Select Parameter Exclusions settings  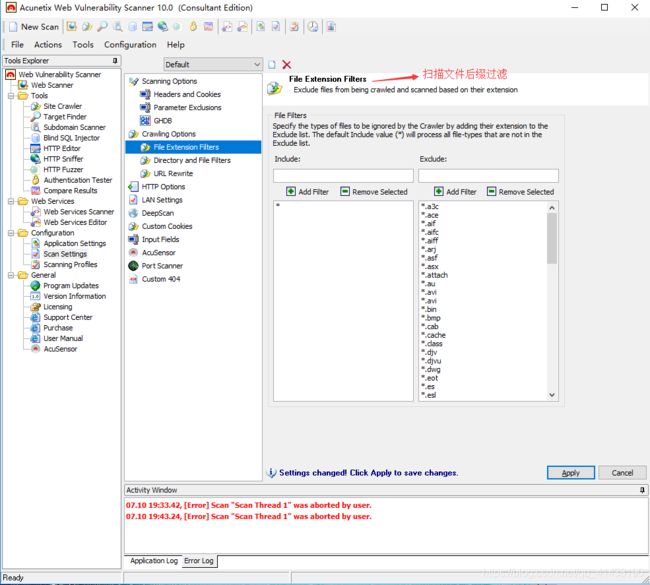click(x=187, y=108)
